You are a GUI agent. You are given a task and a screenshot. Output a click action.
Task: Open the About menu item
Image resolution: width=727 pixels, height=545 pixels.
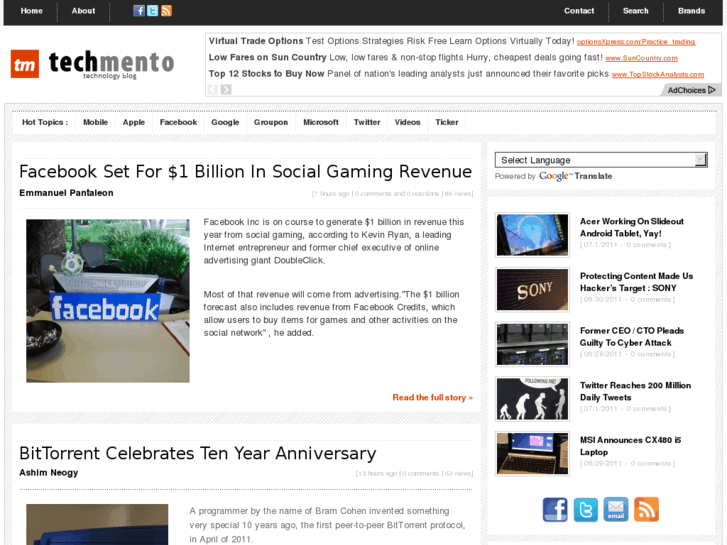[83, 11]
